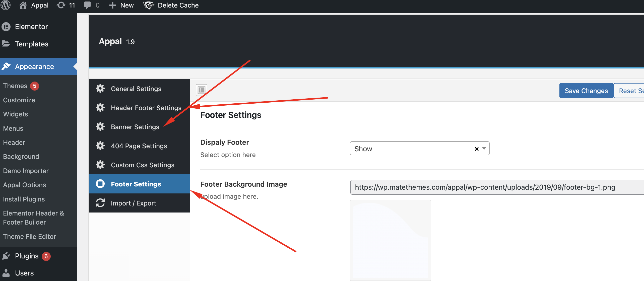The width and height of the screenshot is (644, 281).
Task: Open Background submenu item
Action: 21,156
